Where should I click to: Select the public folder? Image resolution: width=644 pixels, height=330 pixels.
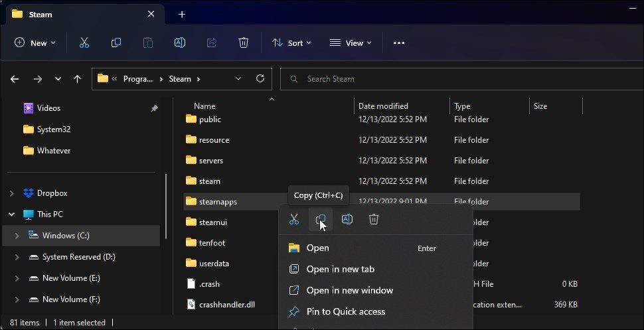point(210,120)
